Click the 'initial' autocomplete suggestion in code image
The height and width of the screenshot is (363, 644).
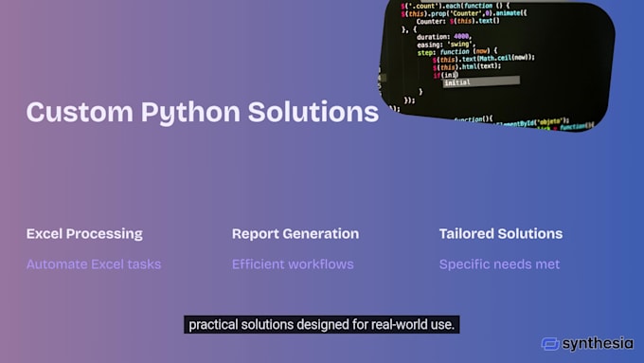click(x=481, y=82)
